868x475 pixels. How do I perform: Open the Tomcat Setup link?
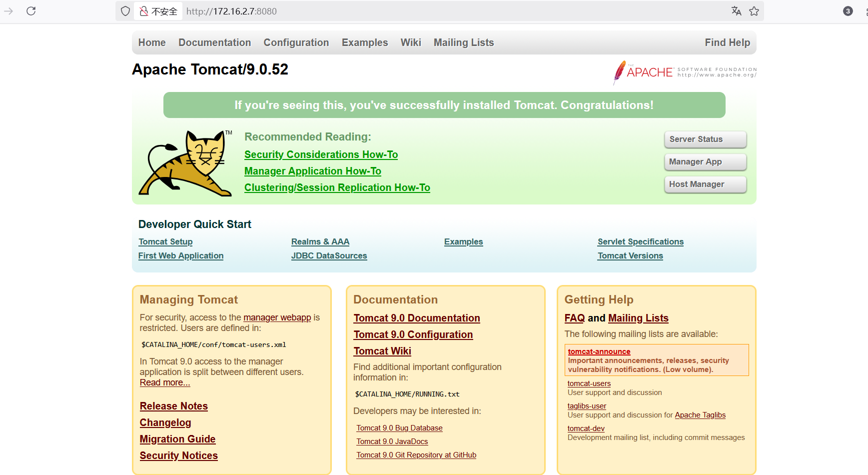tap(165, 241)
